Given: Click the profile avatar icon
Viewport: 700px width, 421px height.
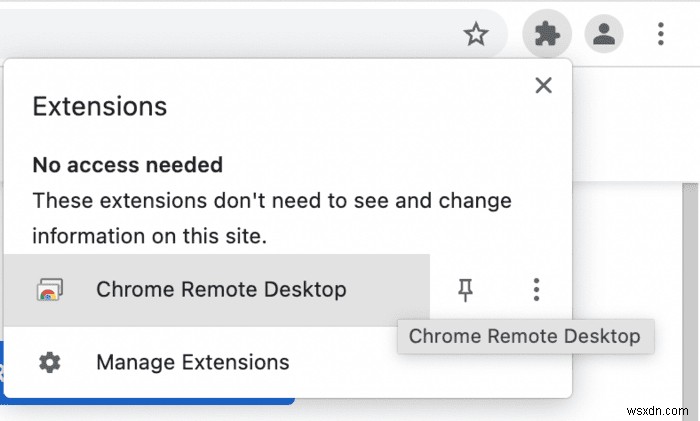Looking at the screenshot, I should pos(604,36).
